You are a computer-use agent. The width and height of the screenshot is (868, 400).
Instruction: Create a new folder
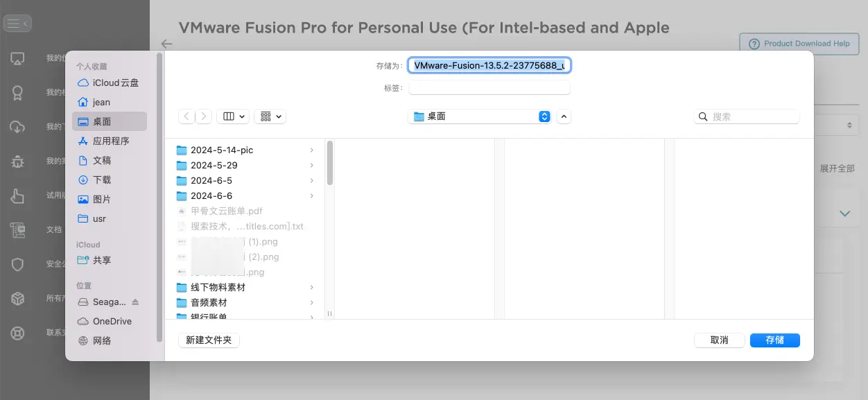(209, 340)
